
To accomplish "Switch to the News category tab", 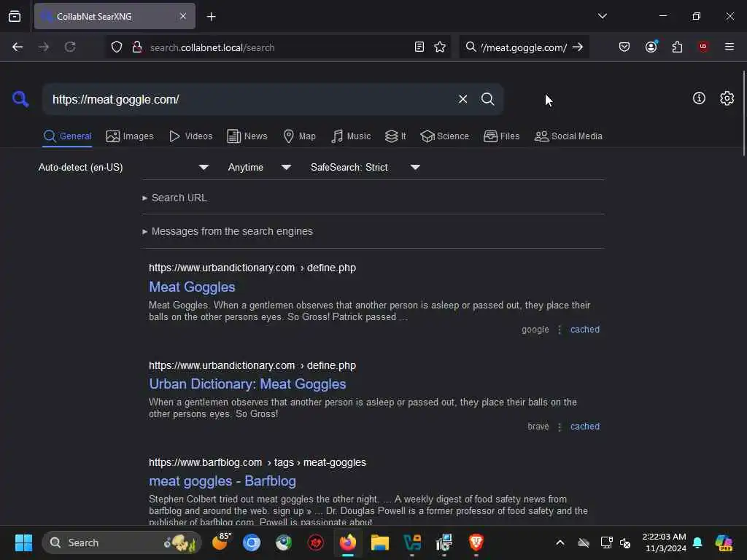I will [x=247, y=136].
